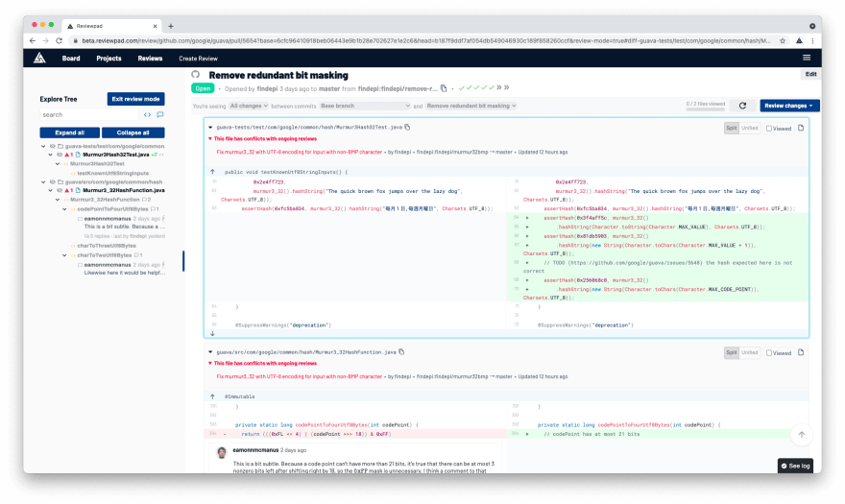Screen dimensions: 845x504
Task: Expand lines below the first diff
Action: click(x=212, y=334)
